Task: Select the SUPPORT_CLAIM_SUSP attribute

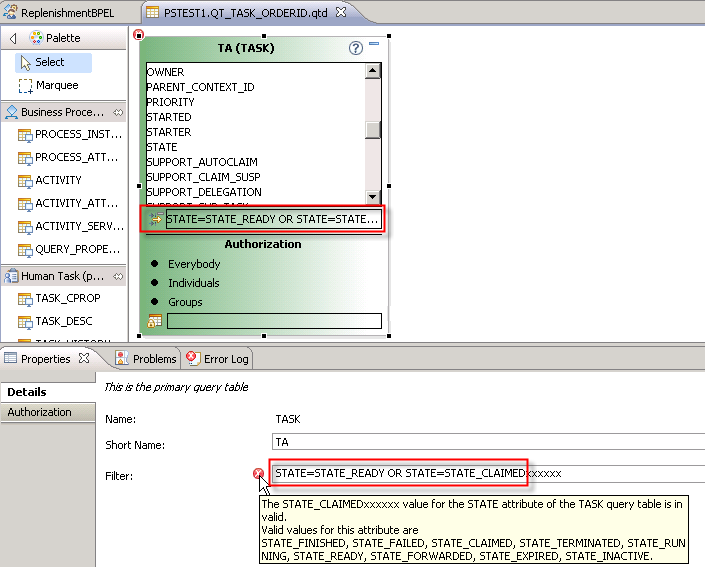Action: pyautogui.click(x=204, y=177)
